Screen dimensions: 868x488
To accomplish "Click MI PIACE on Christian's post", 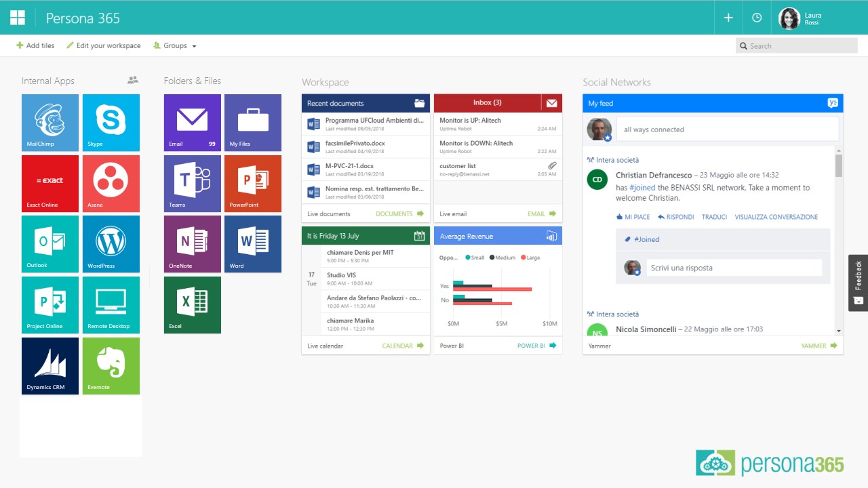I will [x=633, y=217].
